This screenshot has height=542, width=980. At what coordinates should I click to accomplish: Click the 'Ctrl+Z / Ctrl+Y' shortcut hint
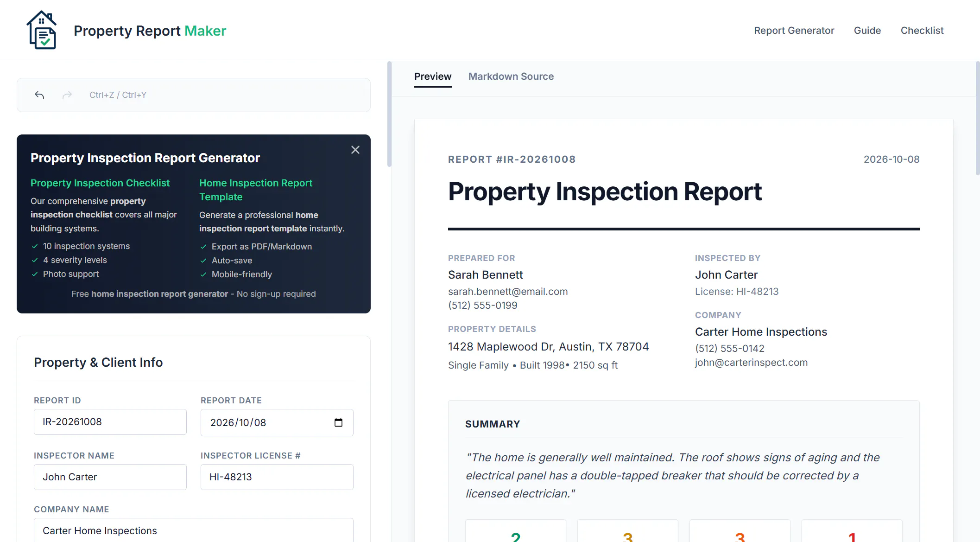point(118,95)
